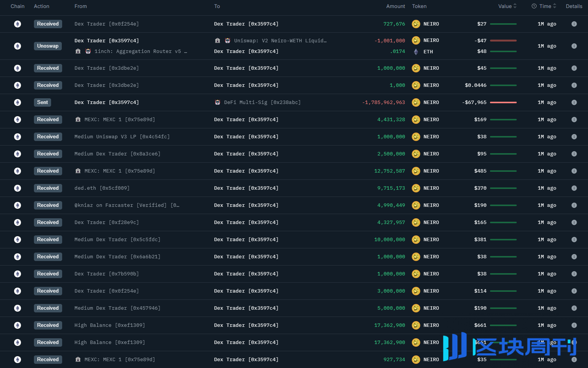Open Dex Trader [0x7b590b] address
Screen dimensions: 588x368
click(x=106, y=274)
